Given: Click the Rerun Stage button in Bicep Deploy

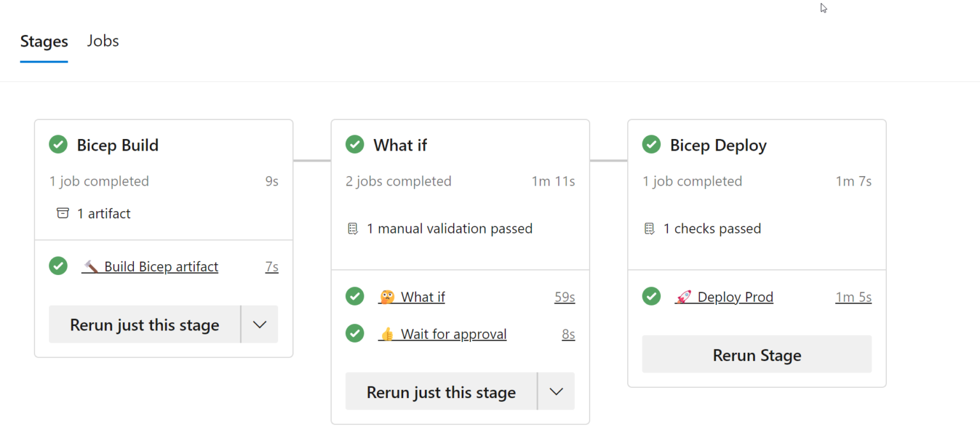Looking at the screenshot, I should point(757,354).
